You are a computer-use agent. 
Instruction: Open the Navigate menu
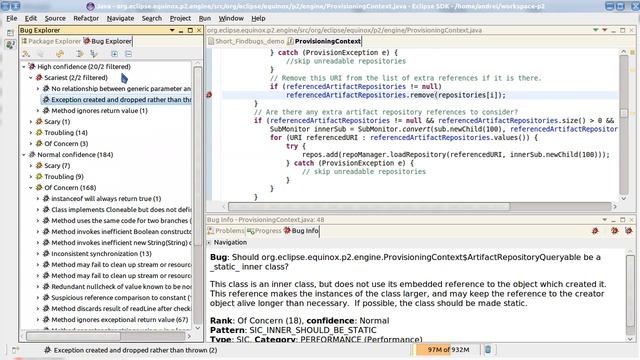coord(120,18)
